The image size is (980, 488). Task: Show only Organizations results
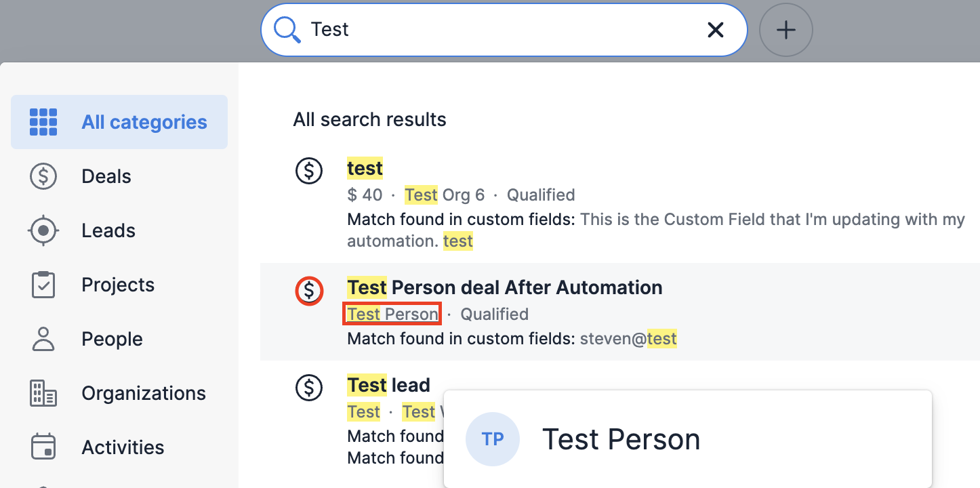[144, 393]
